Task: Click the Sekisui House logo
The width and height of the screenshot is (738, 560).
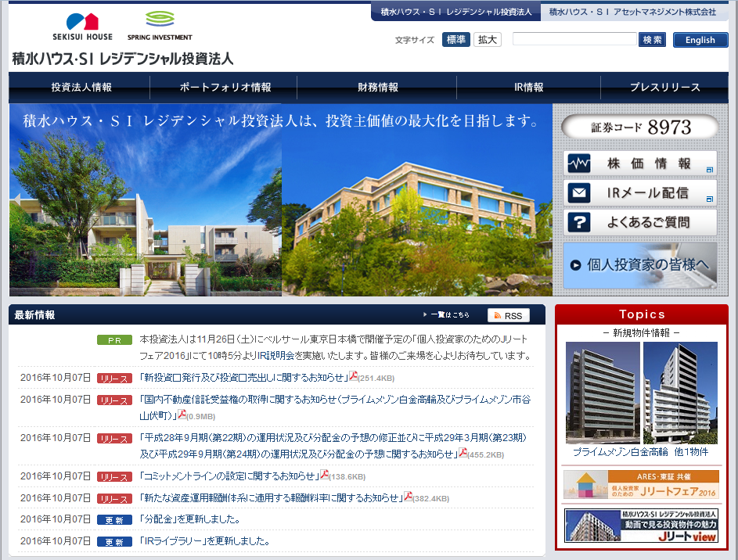Action: pos(82,27)
